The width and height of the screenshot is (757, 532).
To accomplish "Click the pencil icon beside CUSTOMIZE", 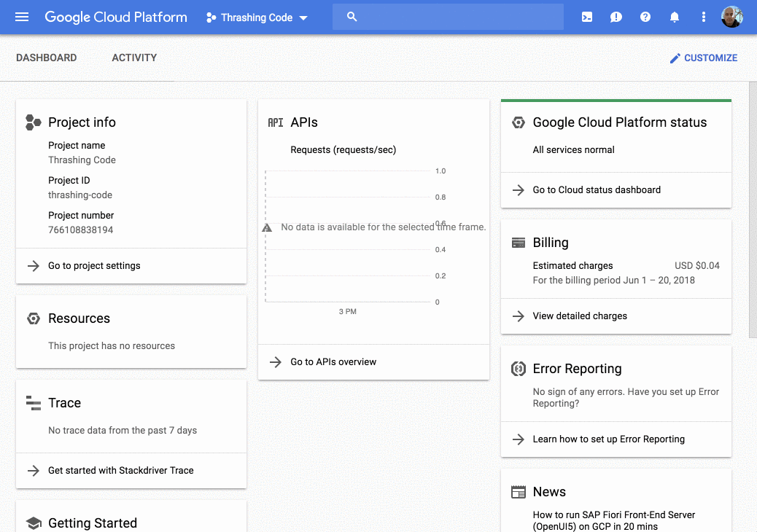I will click(x=675, y=58).
